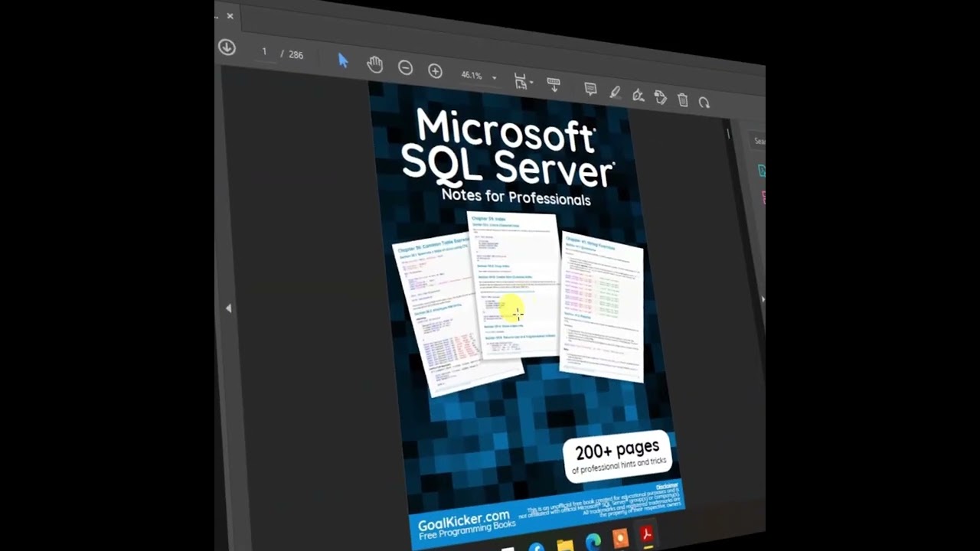Click the middle sample page thumbnail on cover
The height and width of the screenshot is (551, 980).
512,284
